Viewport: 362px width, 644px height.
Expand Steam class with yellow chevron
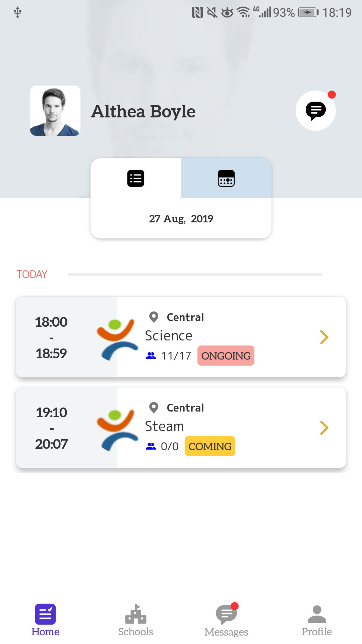coord(324,428)
